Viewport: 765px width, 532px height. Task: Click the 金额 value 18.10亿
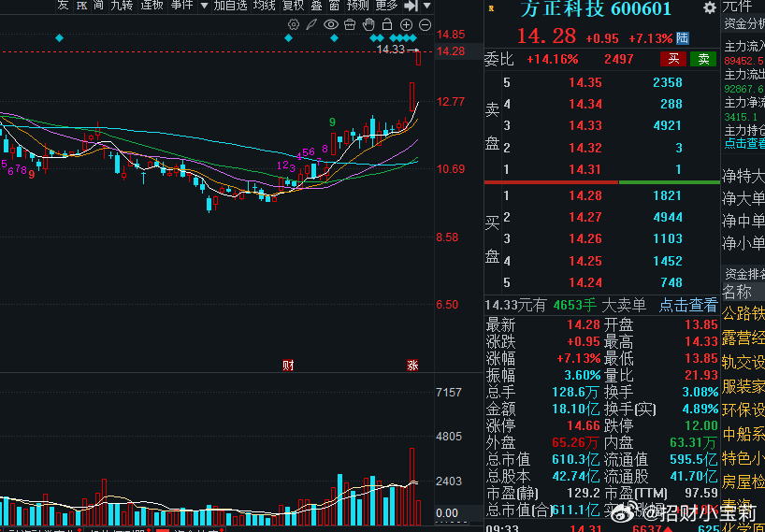[576, 409]
